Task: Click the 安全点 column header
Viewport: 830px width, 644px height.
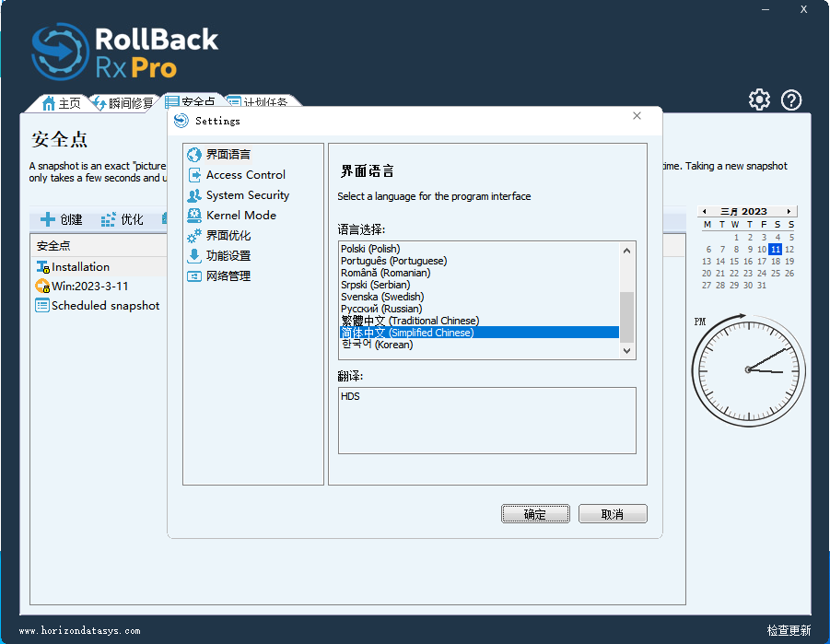Action: (99, 246)
